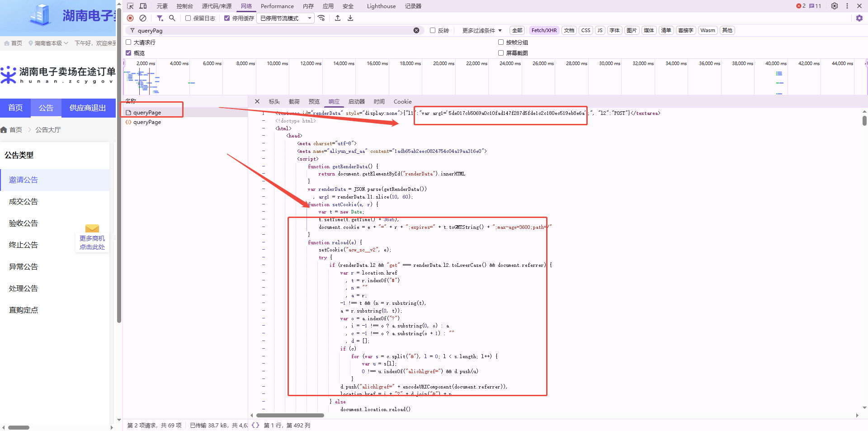Click the issues count badge showing 11

tap(815, 6)
